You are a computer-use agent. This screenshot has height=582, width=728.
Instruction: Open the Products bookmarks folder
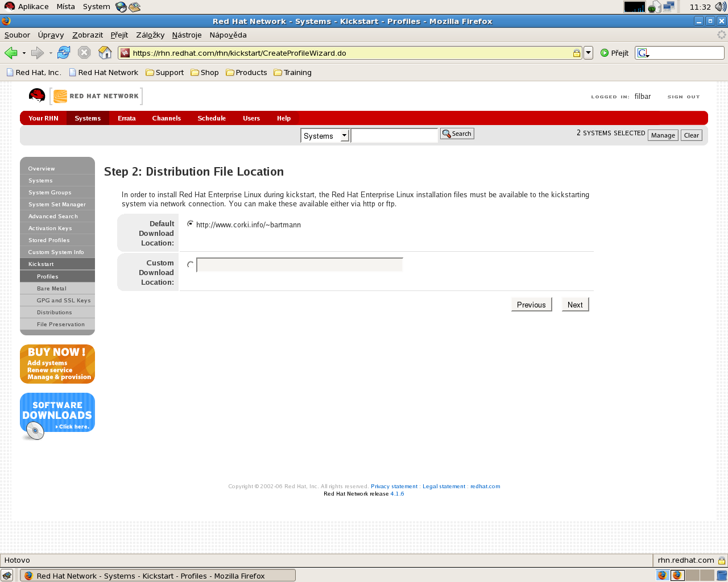[x=246, y=73]
